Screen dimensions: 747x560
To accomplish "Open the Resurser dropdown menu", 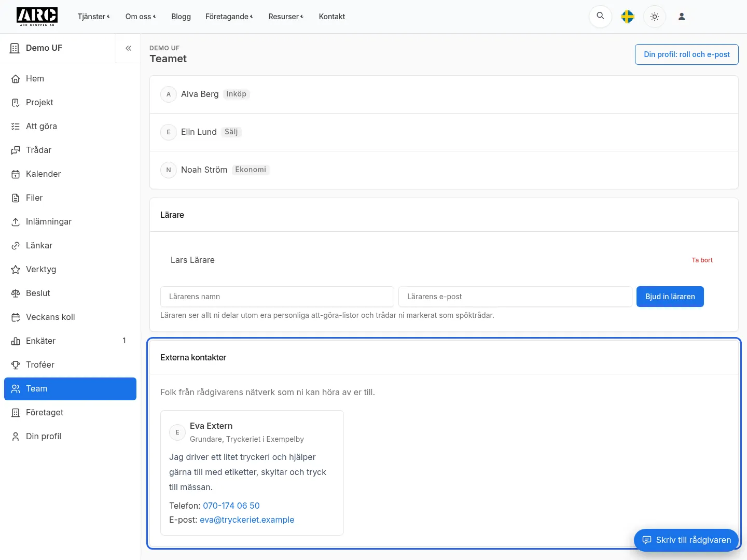I will (286, 17).
